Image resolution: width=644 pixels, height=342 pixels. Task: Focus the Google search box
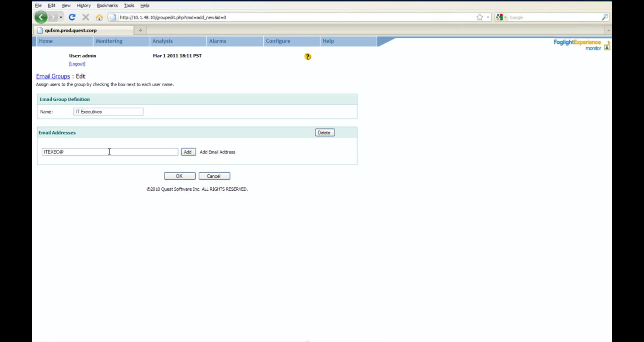(x=554, y=17)
